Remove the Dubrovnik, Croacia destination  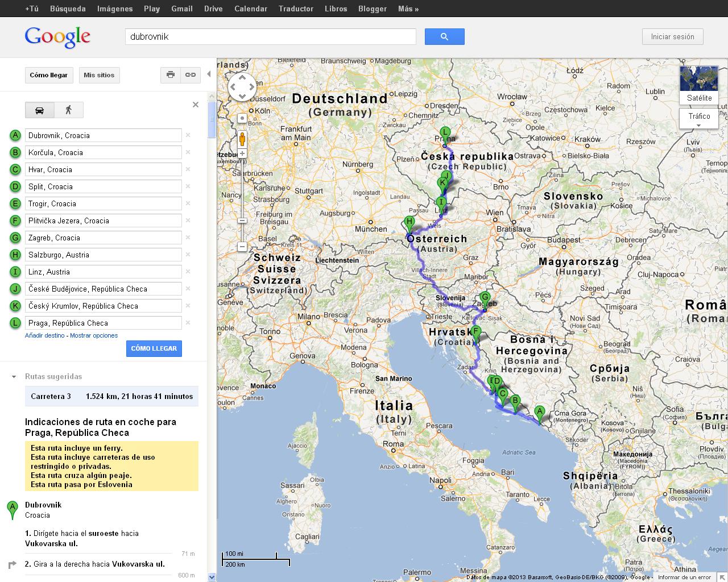(188, 135)
